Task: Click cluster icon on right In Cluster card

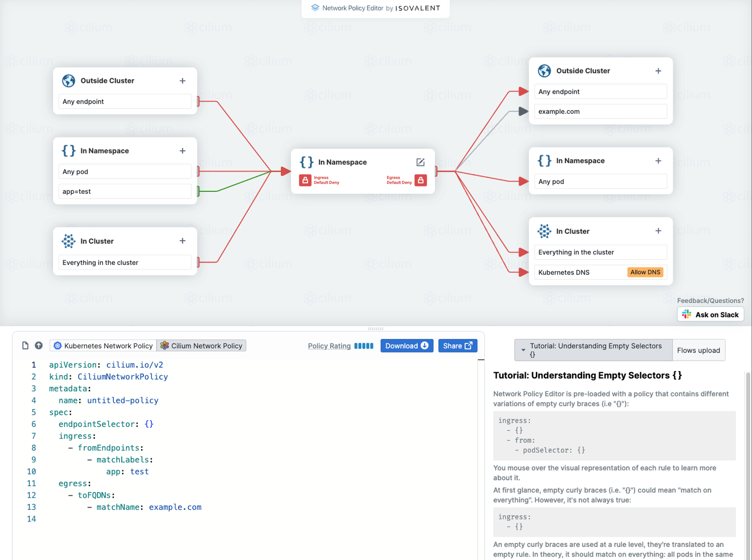Action: click(544, 231)
